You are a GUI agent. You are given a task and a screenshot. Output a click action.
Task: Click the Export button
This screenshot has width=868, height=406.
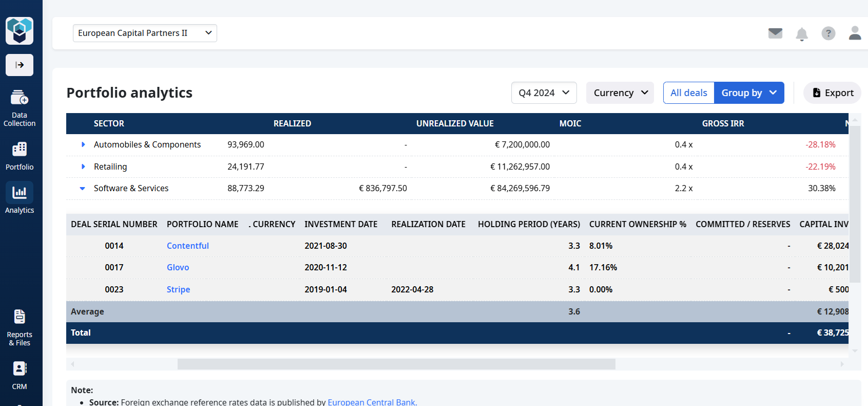[x=832, y=93]
